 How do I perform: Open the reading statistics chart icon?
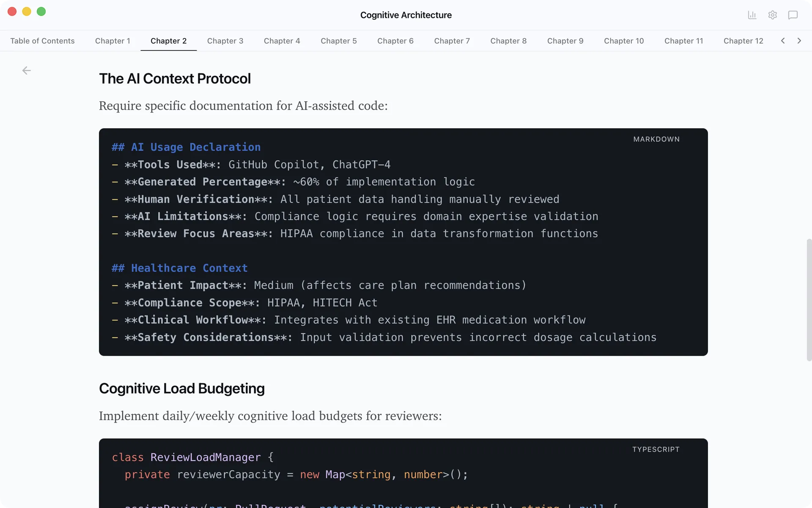[x=752, y=15]
